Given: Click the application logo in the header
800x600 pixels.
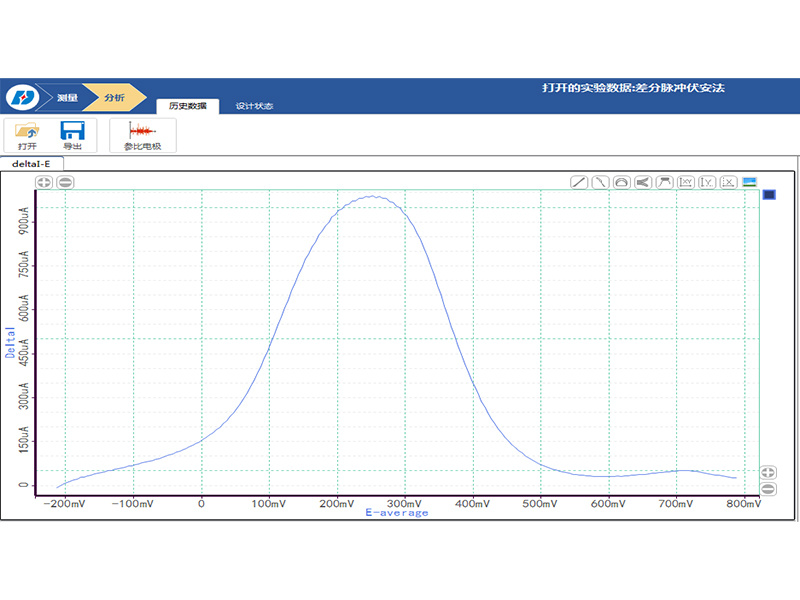Looking at the screenshot, I should click(x=22, y=97).
